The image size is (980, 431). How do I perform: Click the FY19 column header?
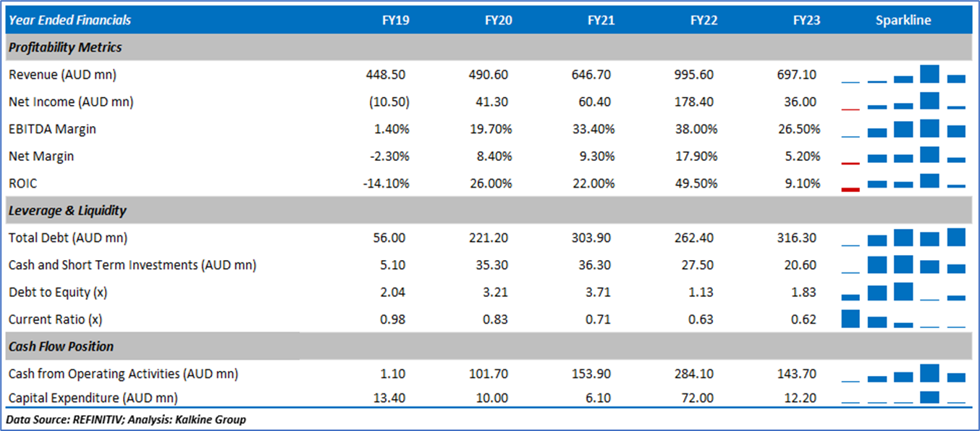pyautogui.click(x=395, y=20)
